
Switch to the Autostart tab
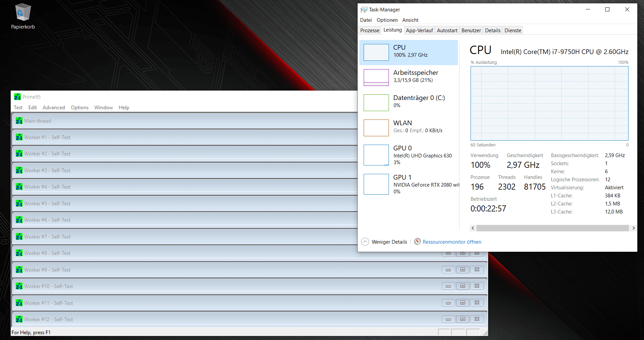(x=447, y=31)
